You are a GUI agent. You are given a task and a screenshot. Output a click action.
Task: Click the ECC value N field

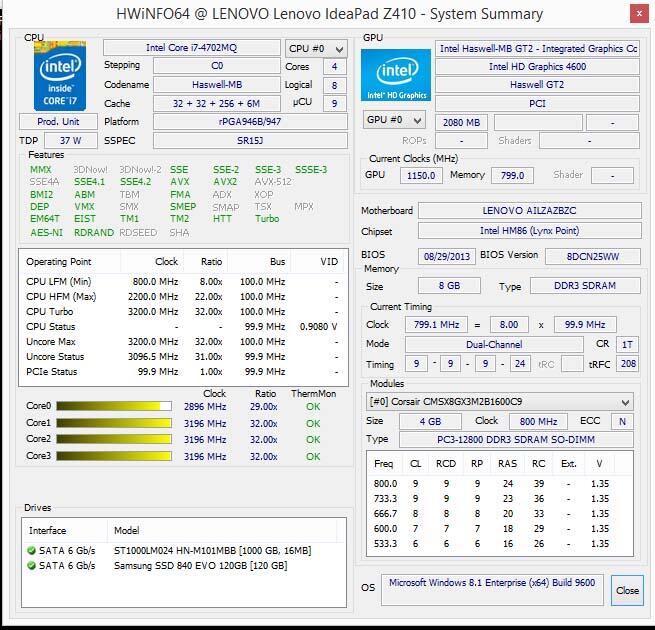622,422
